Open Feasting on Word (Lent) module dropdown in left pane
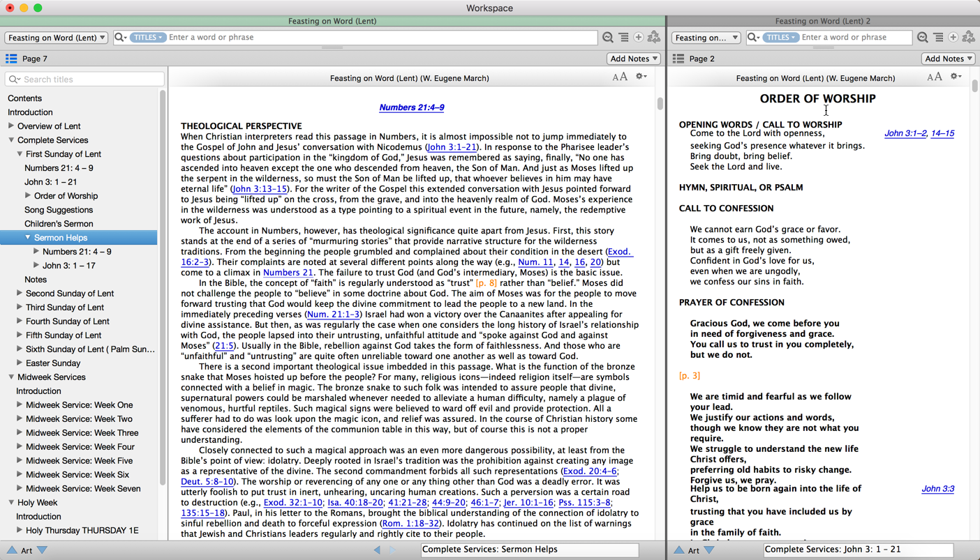The width and height of the screenshot is (980, 560). pos(57,38)
